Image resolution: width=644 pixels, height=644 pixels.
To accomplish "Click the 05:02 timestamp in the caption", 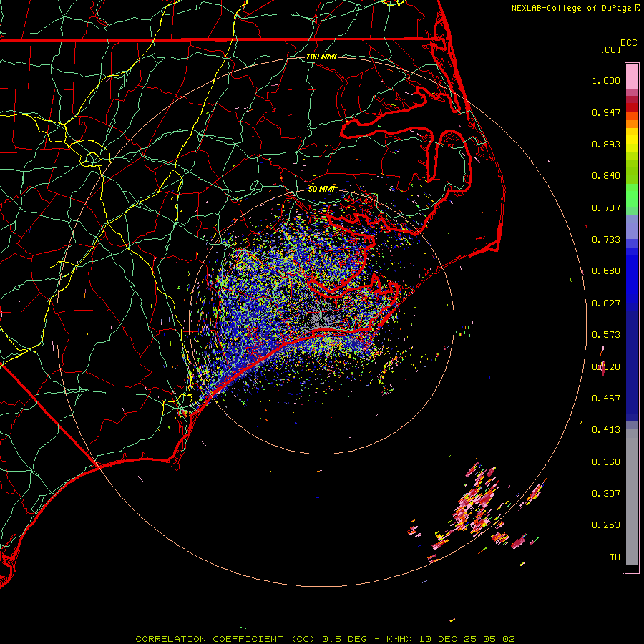I will (499, 639).
